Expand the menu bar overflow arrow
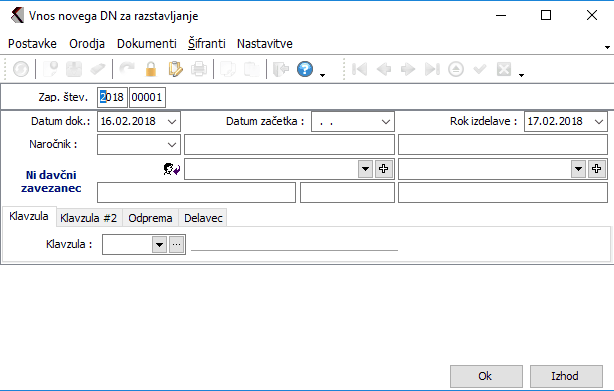The height and width of the screenshot is (391, 614). pyautogui.click(x=607, y=47)
